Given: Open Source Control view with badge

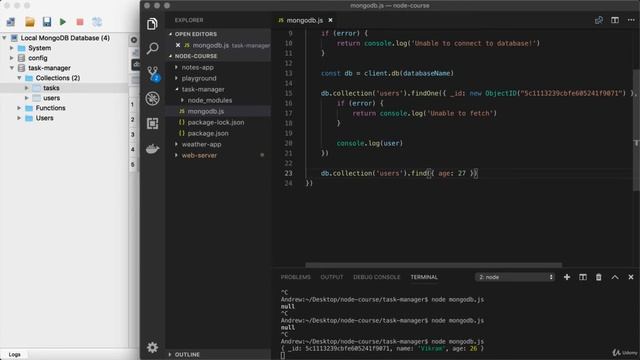Looking at the screenshot, I should tap(153, 74).
